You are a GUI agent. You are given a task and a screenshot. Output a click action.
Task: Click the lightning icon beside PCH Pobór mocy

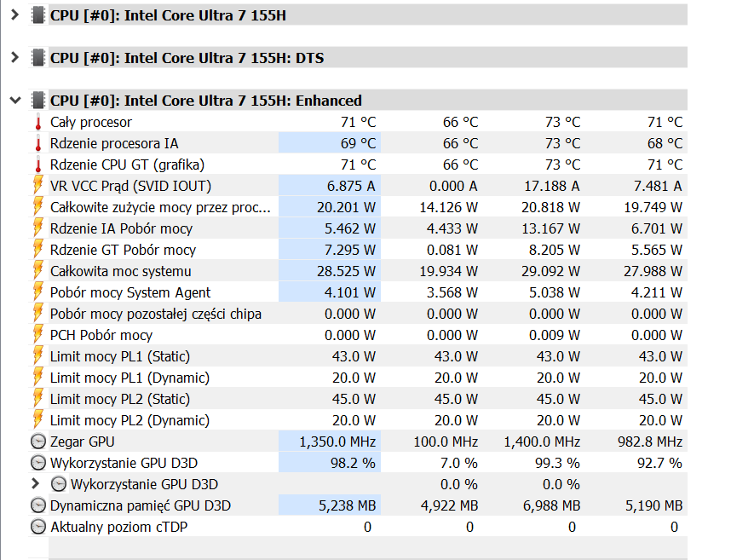pos(37,335)
